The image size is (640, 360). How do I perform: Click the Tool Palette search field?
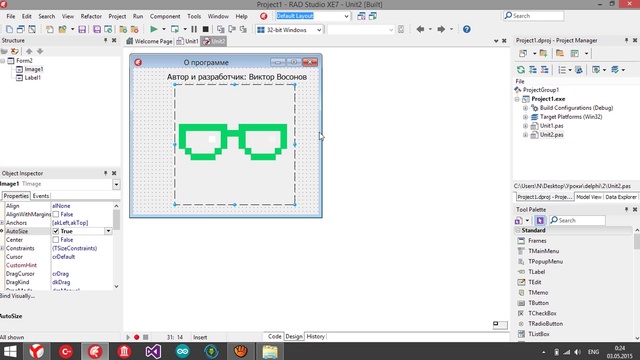[577, 220]
